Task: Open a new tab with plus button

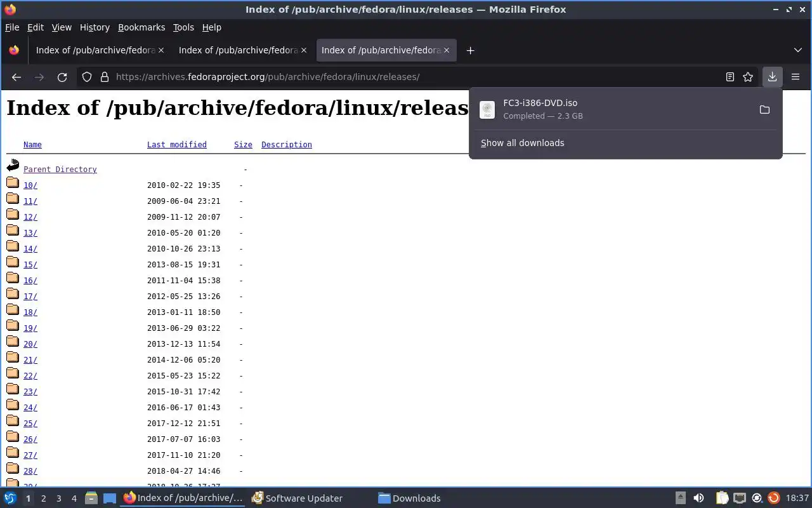Action: pos(470,50)
